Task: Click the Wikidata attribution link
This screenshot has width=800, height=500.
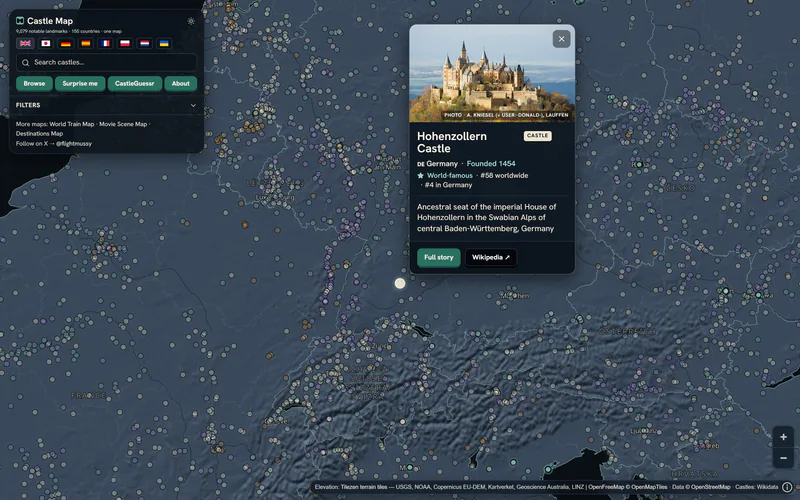Action: pyautogui.click(x=768, y=487)
